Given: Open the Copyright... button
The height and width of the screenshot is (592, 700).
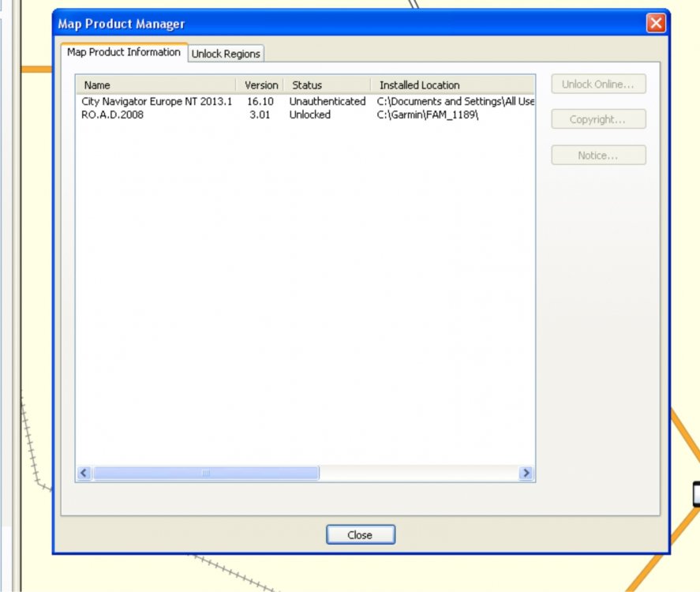Looking at the screenshot, I should 598,119.
